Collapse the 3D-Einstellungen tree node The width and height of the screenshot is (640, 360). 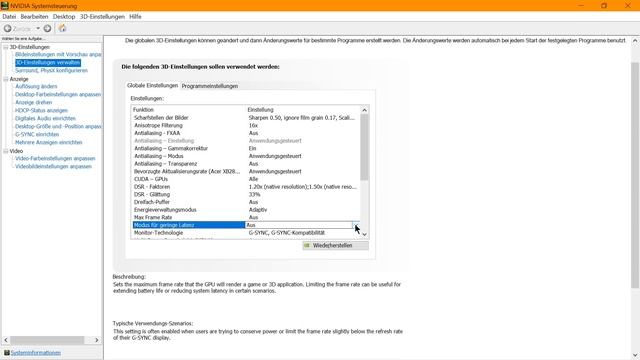pyautogui.click(x=6, y=47)
